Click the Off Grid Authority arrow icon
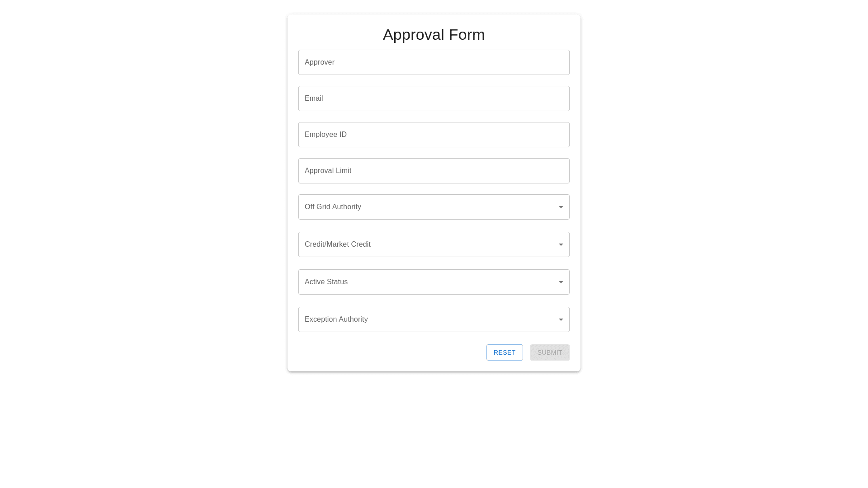This screenshot has width=868, height=488. [561, 207]
